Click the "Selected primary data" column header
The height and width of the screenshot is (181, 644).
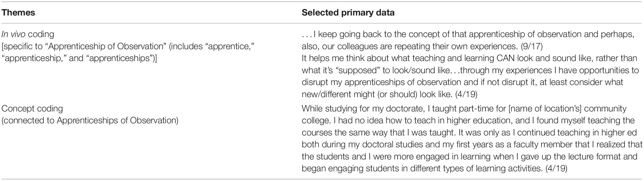[x=348, y=12]
